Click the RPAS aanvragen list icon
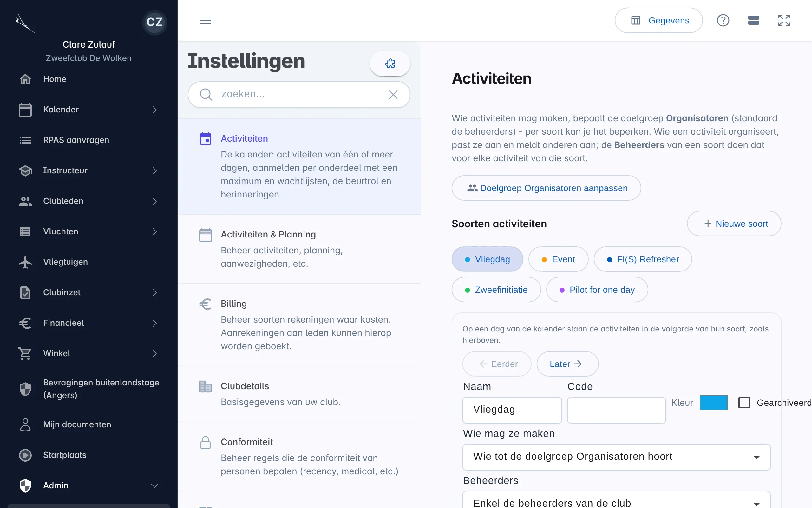This screenshot has height=508, width=812. click(x=25, y=140)
